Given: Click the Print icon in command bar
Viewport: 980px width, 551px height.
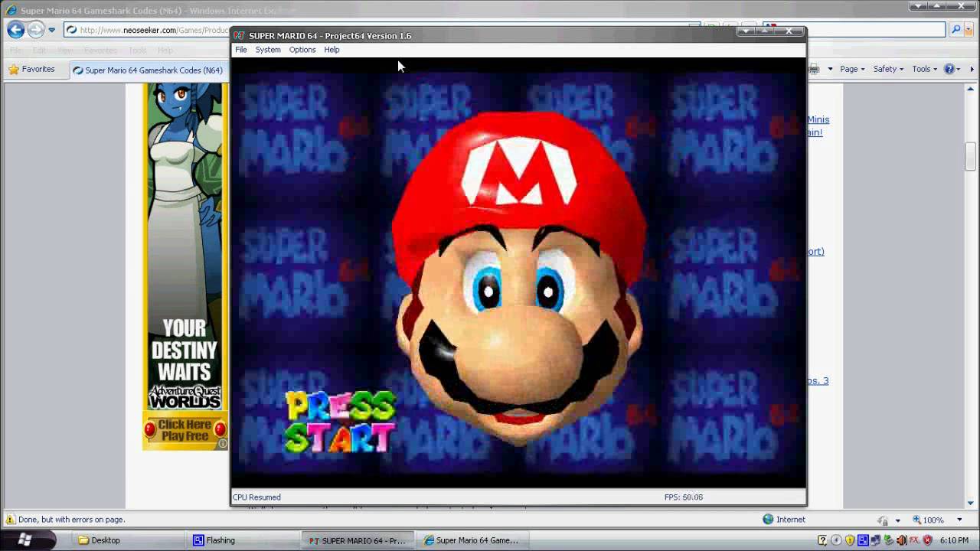Looking at the screenshot, I should (814, 70).
